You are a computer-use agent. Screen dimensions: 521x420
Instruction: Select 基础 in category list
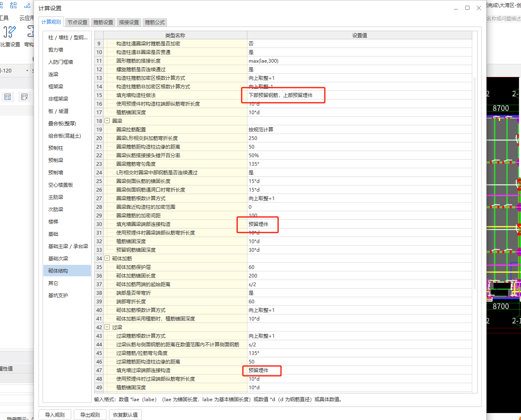pyautogui.click(x=67, y=234)
